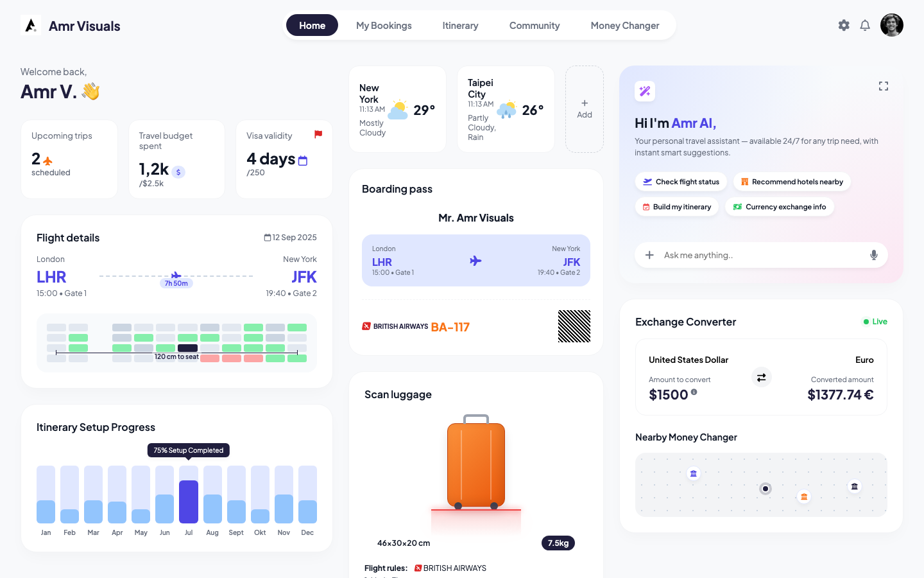This screenshot has height=578, width=924.
Task: Open the Taipei City weather card
Action: (x=506, y=109)
